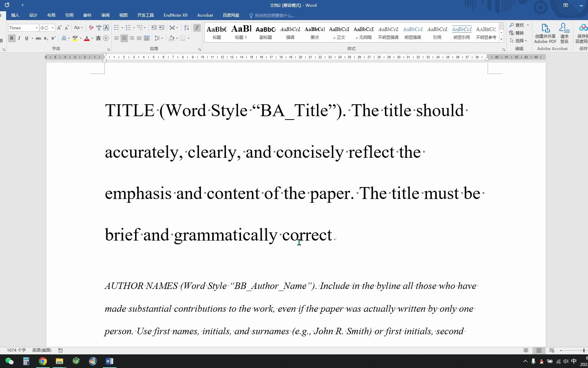This screenshot has width=588, height=368.
Task: Apply the 标题 1 heading style
Action: coord(241,33)
